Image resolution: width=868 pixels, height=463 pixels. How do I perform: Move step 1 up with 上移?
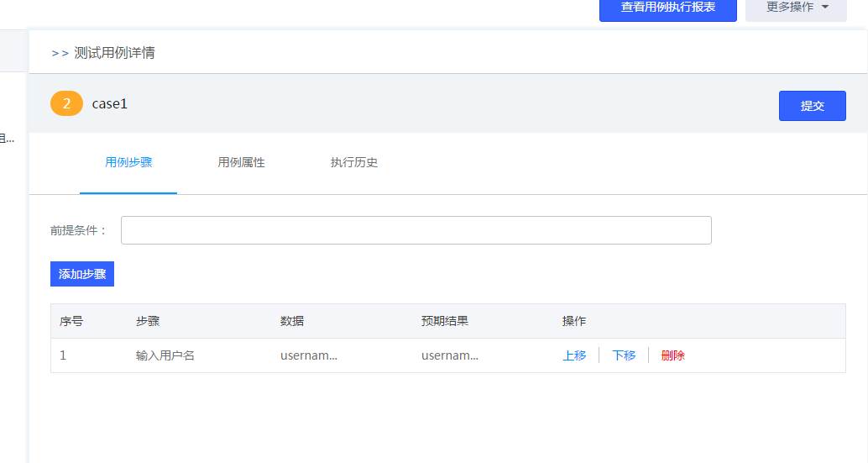(x=574, y=355)
